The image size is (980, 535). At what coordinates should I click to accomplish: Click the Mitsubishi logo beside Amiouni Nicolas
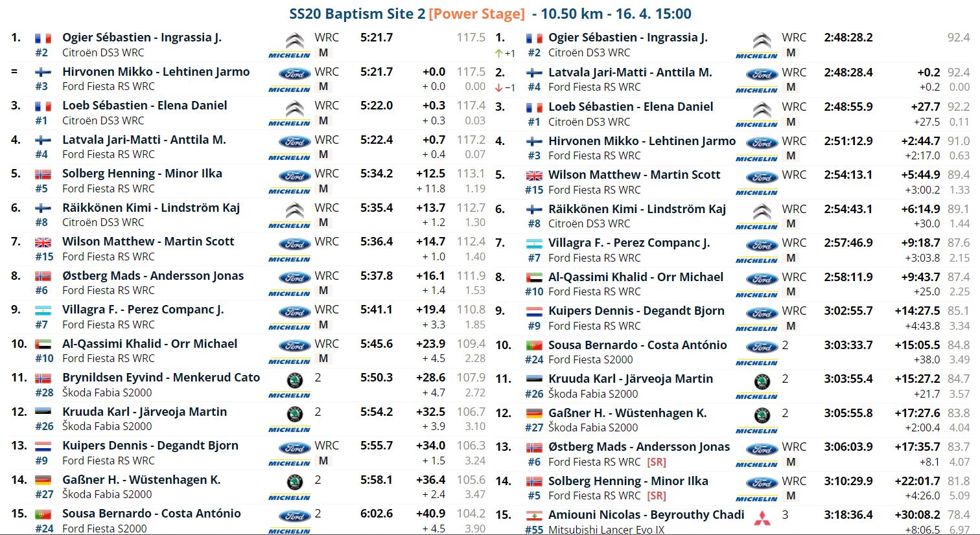[762, 518]
